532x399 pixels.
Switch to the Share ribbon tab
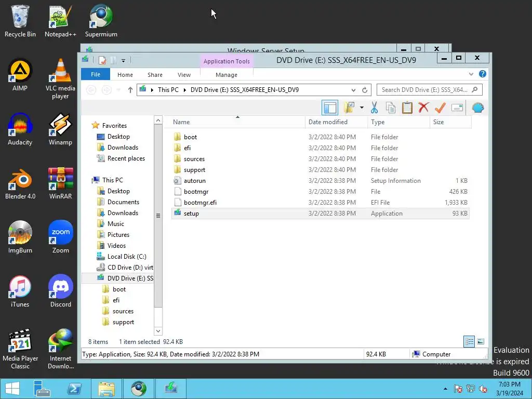pos(155,75)
